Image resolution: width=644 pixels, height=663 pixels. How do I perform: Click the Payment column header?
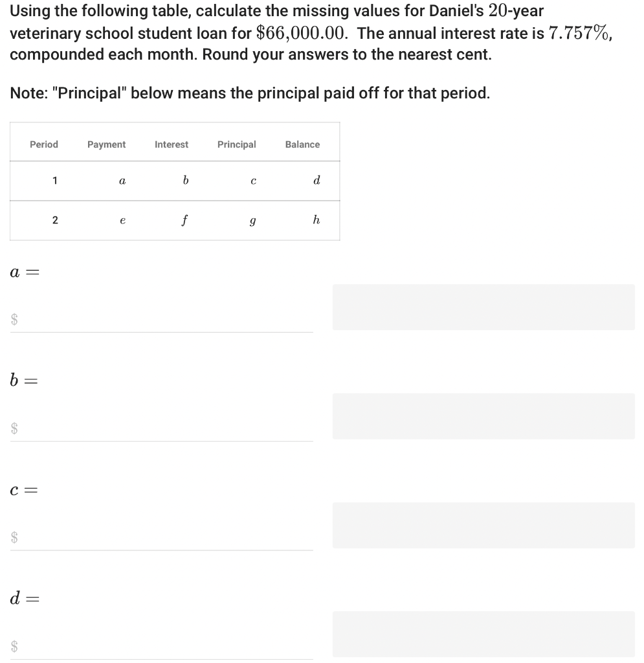pos(106,144)
